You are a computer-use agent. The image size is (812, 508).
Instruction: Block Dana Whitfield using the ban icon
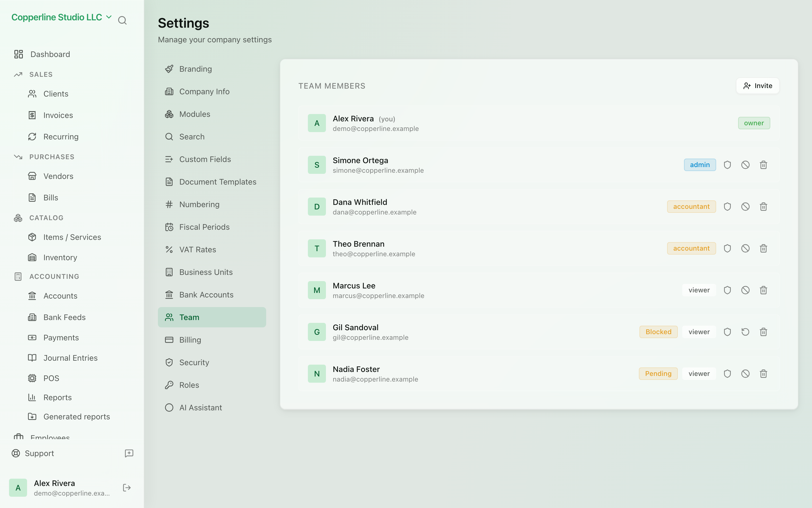pos(745,207)
